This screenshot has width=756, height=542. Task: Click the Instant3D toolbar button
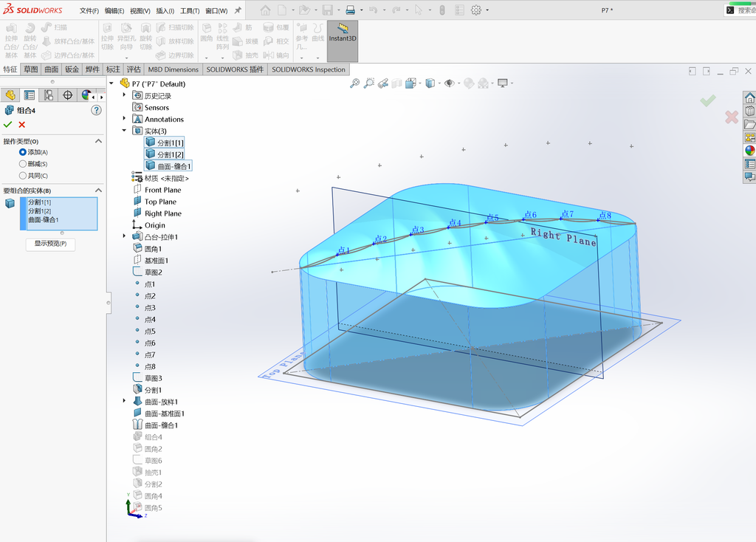point(343,41)
